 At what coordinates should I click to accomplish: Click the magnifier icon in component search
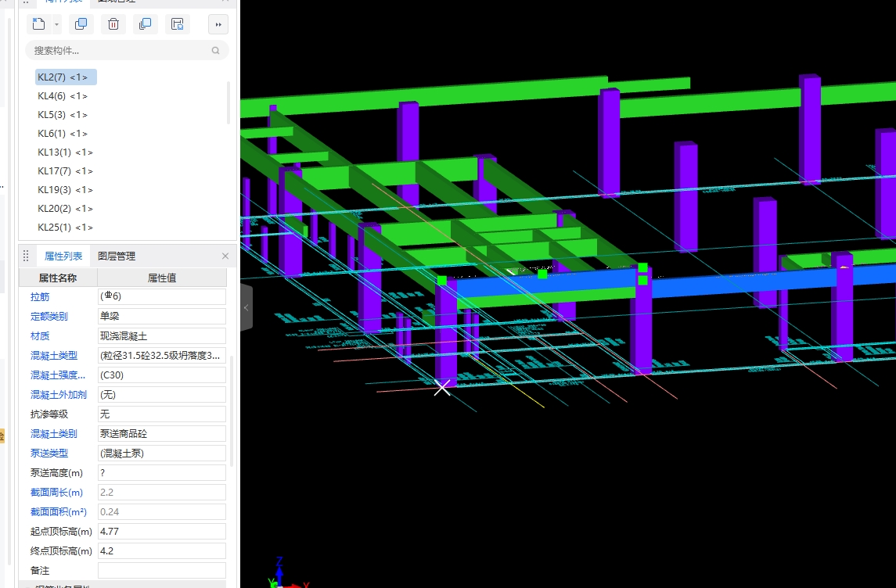pyautogui.click(x=215, y=50)
